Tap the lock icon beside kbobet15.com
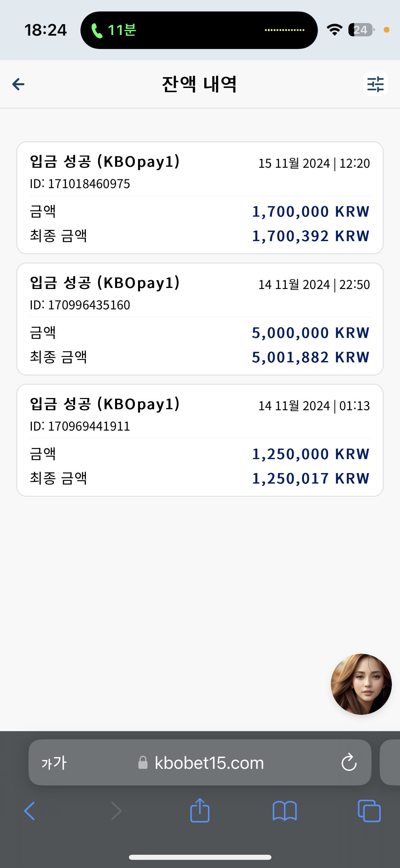Image resolution: width=400 pixels, height=868 pixels. tap(143, 762)
